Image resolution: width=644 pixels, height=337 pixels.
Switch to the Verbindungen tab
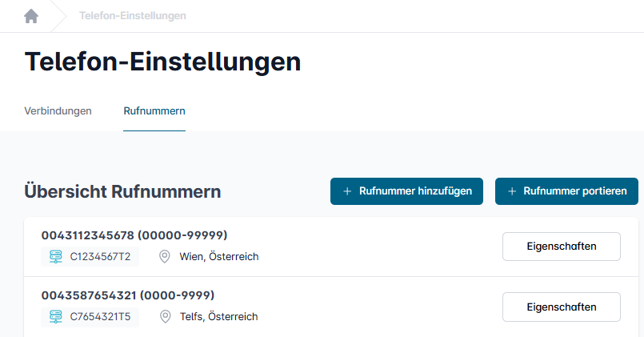pyautogui.click(x=58, y=110)
